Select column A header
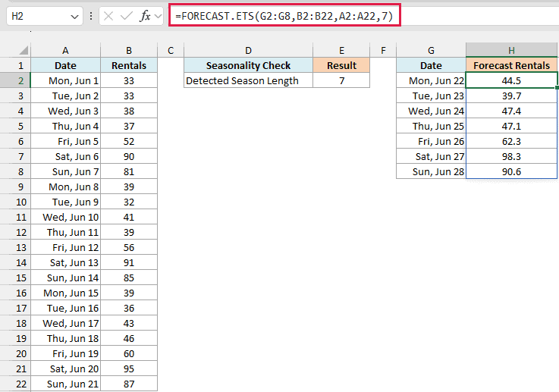The image size is (559, 392). tap(65, 50)
